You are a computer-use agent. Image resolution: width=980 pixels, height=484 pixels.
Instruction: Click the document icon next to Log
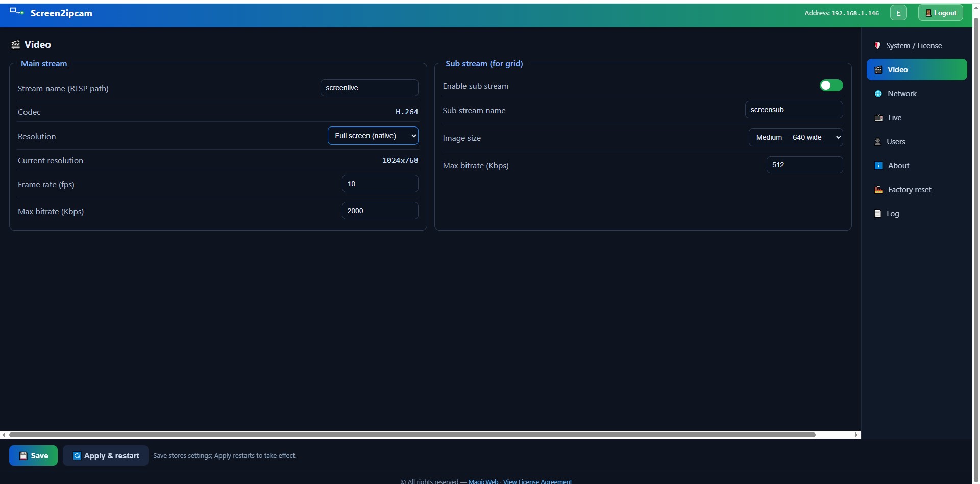[878, 214]
